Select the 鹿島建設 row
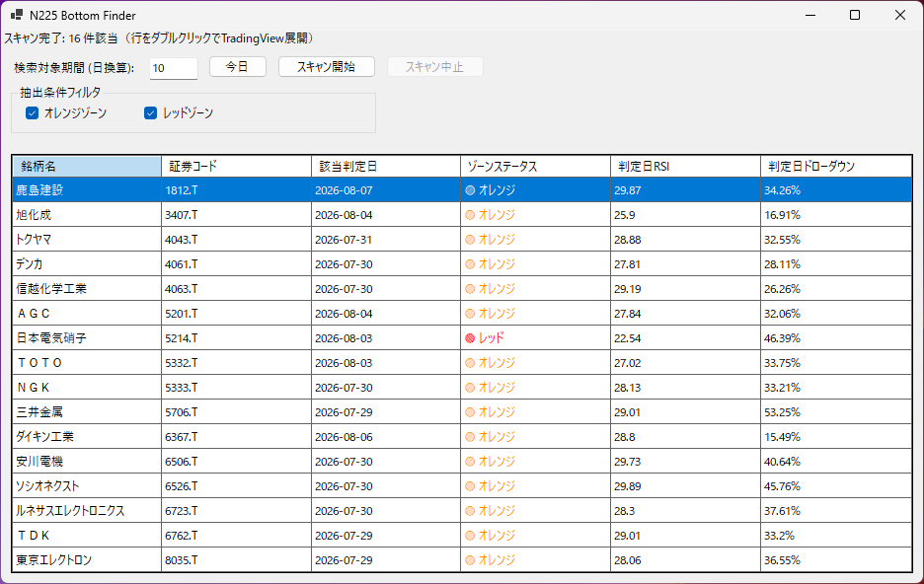Image resolution: width=924 pixels, height=584 pixels. [x=462, y=190]
